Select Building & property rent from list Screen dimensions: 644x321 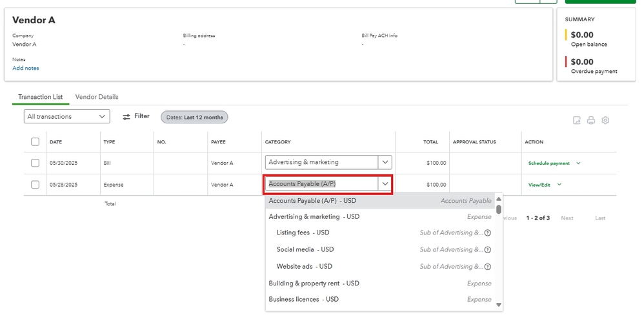click(314, 284)
